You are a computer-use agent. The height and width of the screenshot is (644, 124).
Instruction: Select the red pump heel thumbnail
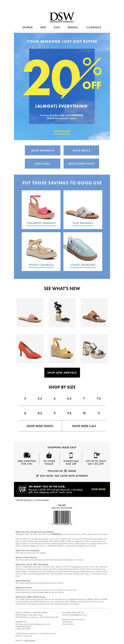click(30, 349)
